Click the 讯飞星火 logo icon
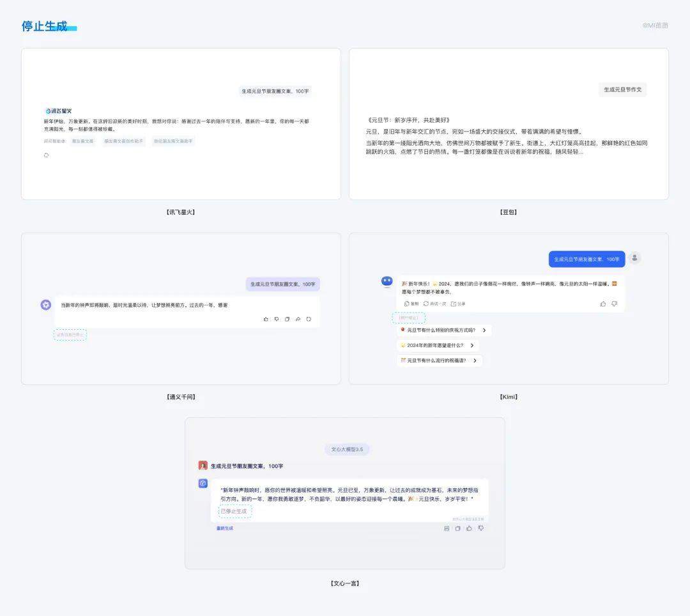 tap(49, 111)
